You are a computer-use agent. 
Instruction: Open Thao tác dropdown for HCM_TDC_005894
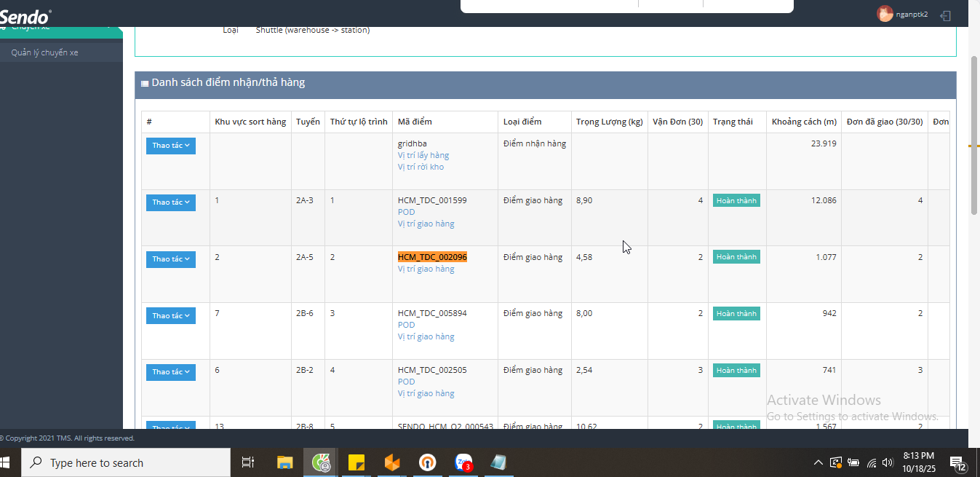(x=171, y=316)
